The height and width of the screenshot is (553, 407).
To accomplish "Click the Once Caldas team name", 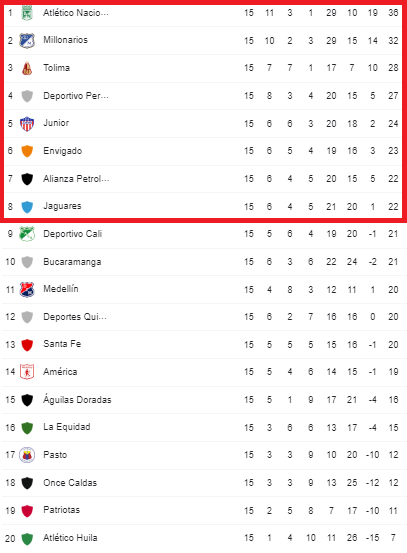I will pos(70,482).
